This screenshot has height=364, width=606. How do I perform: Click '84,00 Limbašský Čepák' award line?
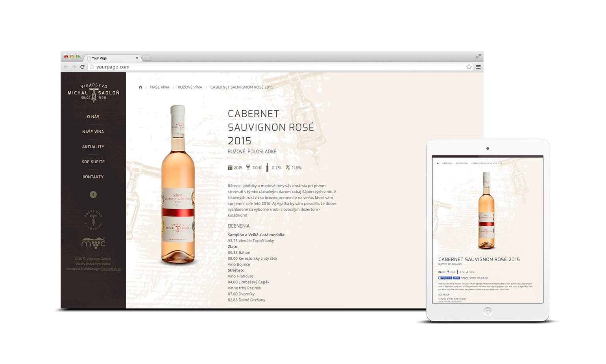click(248, 282)
